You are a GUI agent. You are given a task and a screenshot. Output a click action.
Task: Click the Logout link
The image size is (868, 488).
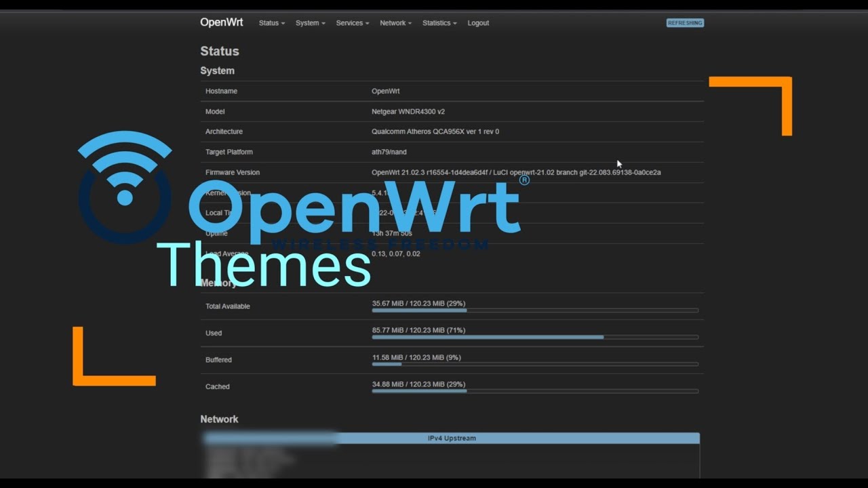pyautogui.click(x=478, y=23)
